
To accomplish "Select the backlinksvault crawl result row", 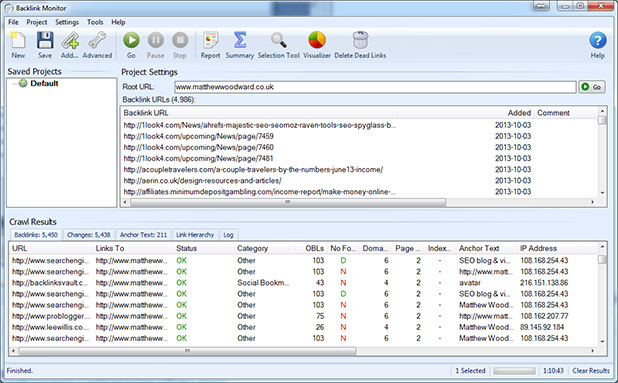I will click(x=303, y=283).
